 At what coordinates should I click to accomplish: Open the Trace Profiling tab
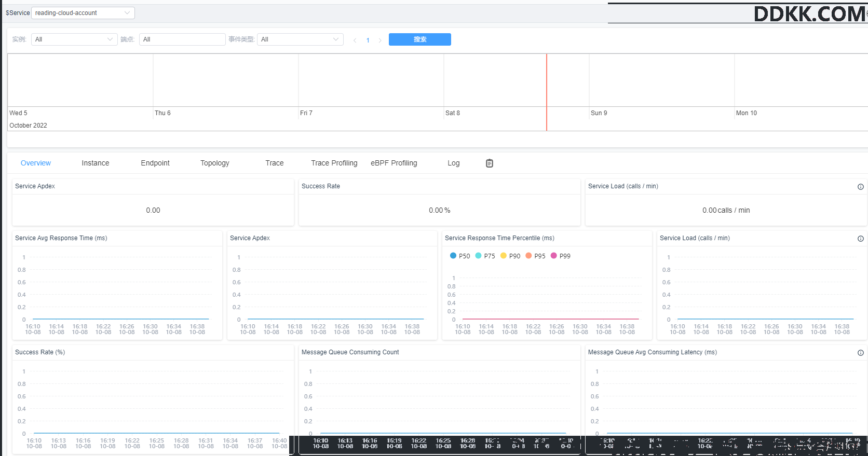pyautogui.click(x=334, y=163)
